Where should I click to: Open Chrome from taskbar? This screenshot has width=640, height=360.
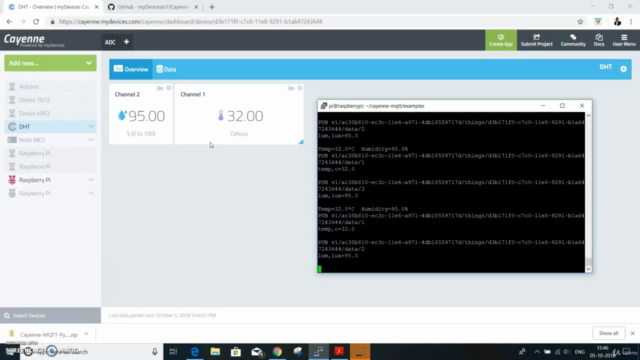coord(277,351)
